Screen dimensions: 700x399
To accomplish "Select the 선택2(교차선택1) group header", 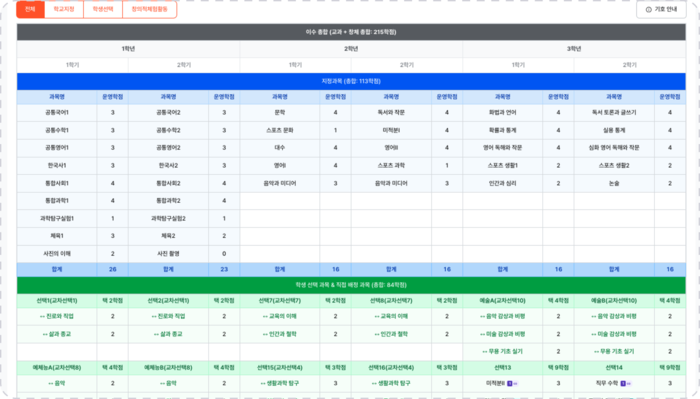I will coord(168,301).
